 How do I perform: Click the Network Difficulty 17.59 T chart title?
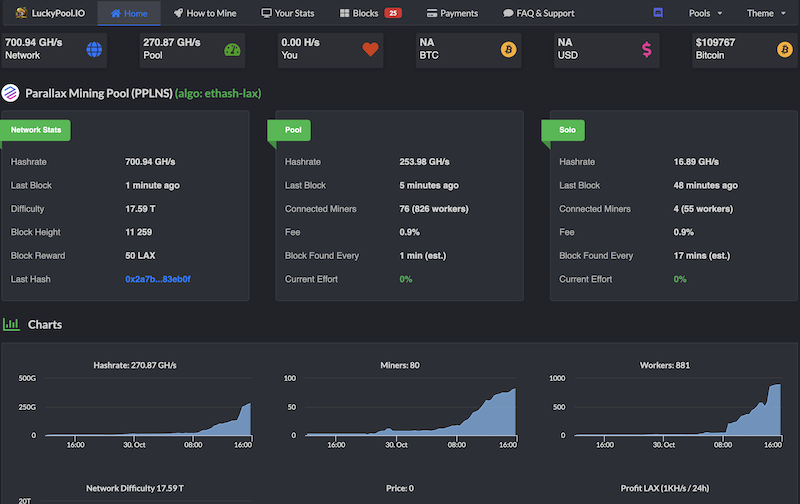click(x=135, y=488)
